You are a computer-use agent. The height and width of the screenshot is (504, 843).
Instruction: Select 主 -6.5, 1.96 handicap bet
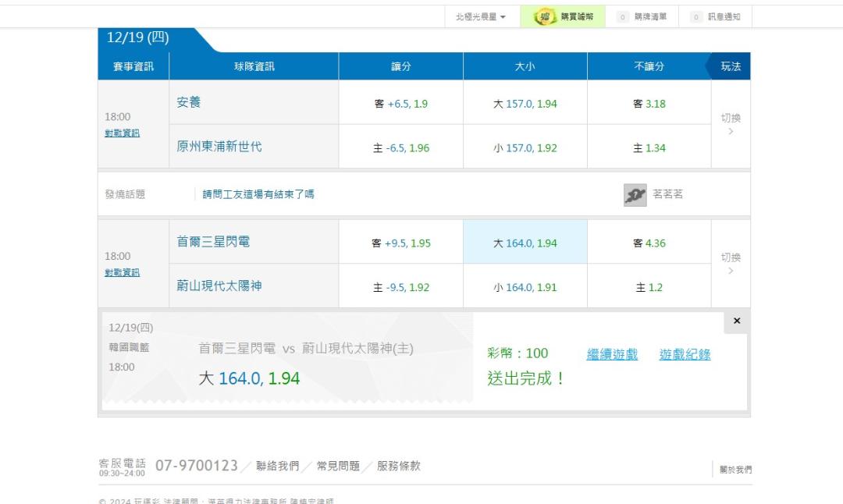400,147
